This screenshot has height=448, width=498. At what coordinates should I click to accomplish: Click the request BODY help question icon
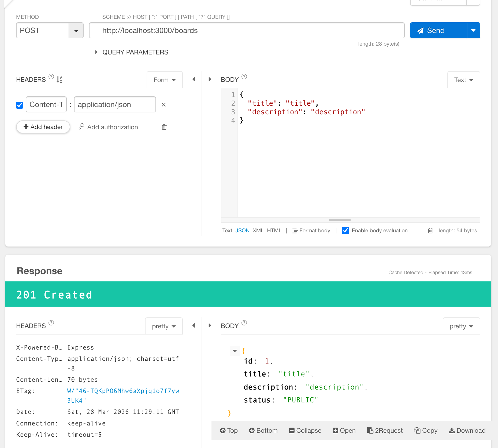(x=244, y=77)
